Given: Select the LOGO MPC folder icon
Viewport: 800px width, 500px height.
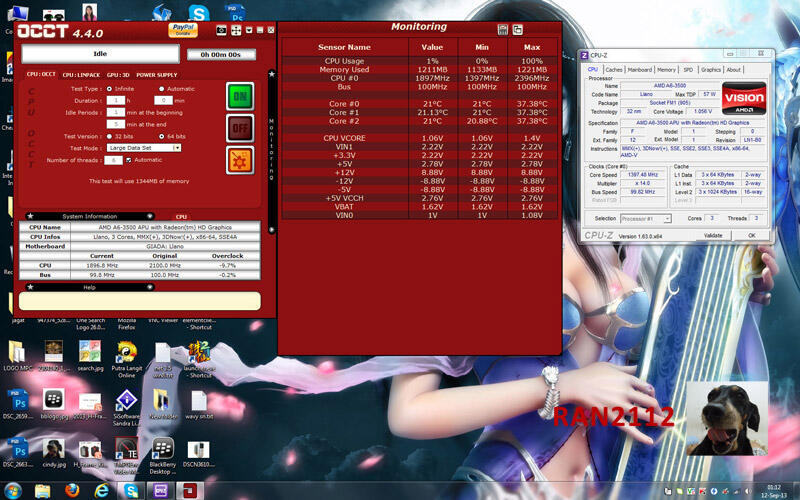Looking at the screenshot, I should pyautogui.click(x=17, y=356).
